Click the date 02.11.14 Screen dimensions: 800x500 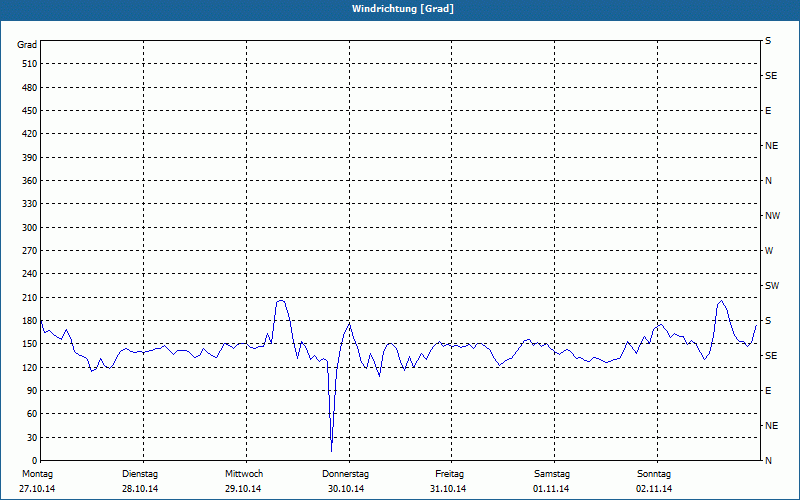tap(654, 489)
